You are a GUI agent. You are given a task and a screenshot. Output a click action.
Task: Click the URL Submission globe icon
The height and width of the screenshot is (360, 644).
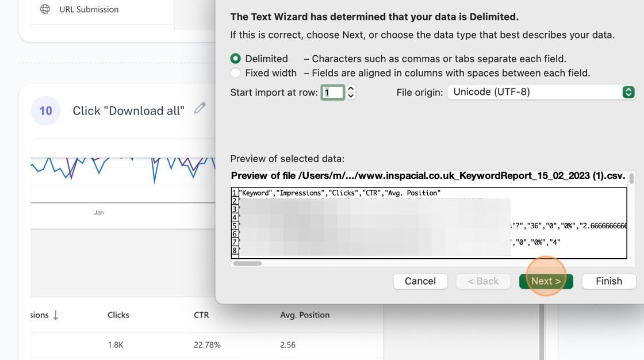tap(45, 9)
